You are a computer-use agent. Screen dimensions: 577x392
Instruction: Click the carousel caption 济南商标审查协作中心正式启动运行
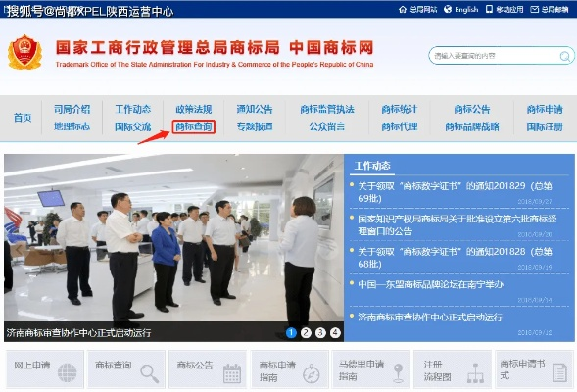click(78, 333)
